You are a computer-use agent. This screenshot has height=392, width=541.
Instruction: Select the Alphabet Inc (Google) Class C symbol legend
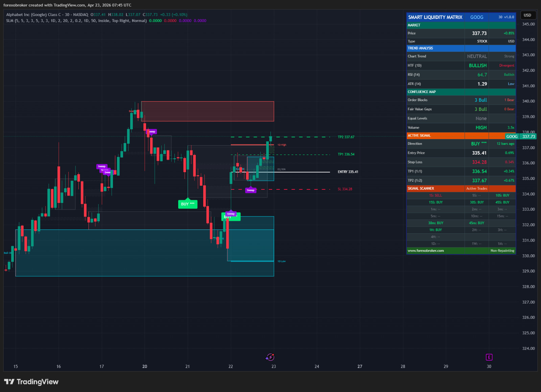[47, 15]
